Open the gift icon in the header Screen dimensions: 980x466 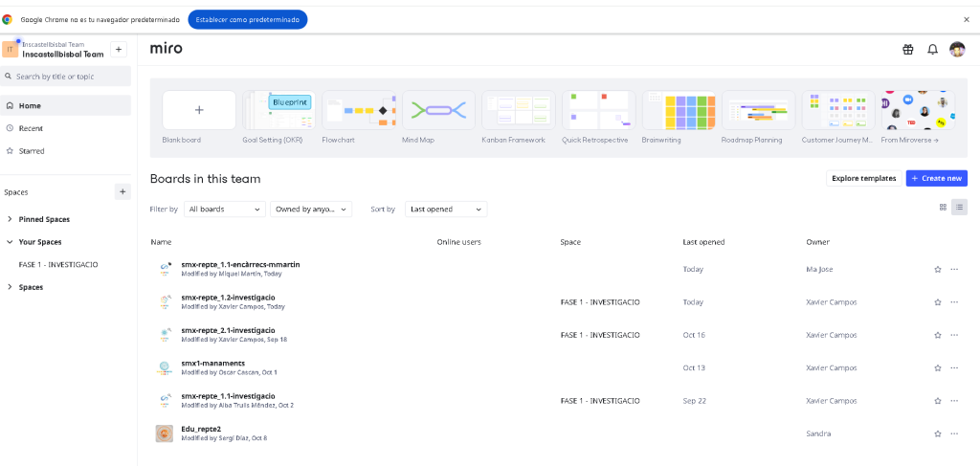coord(907,50)
